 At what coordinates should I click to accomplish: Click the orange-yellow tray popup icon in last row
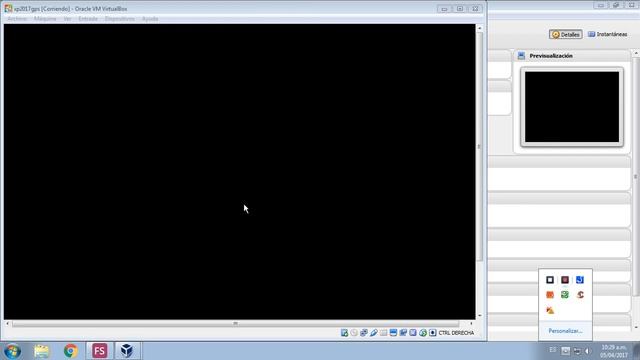[550, 310]
